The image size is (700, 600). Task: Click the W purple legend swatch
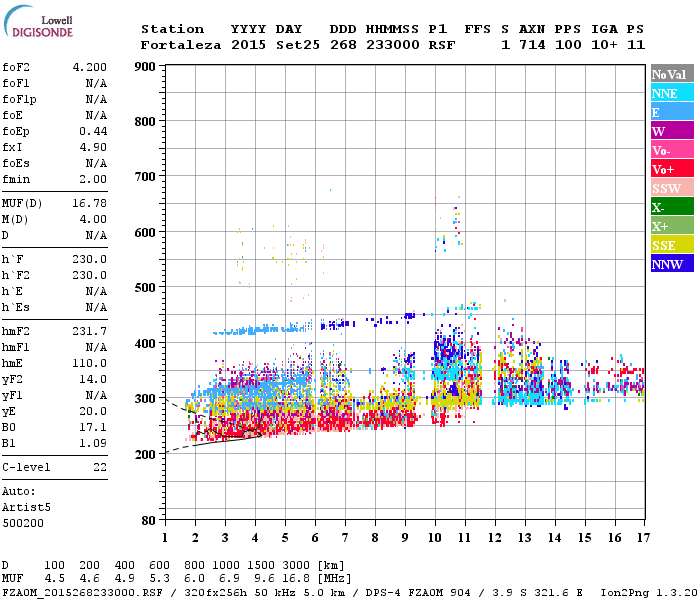tap(671, 131)
